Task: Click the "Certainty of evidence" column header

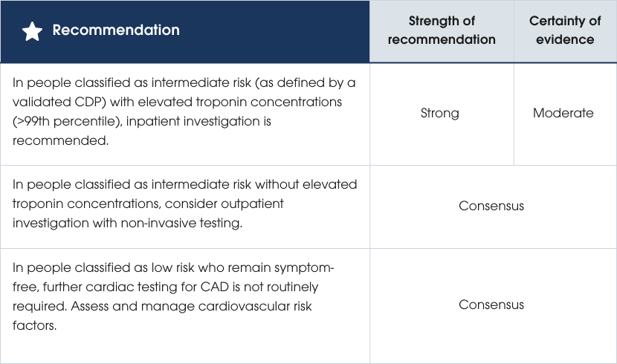Action: click(565, 30)
